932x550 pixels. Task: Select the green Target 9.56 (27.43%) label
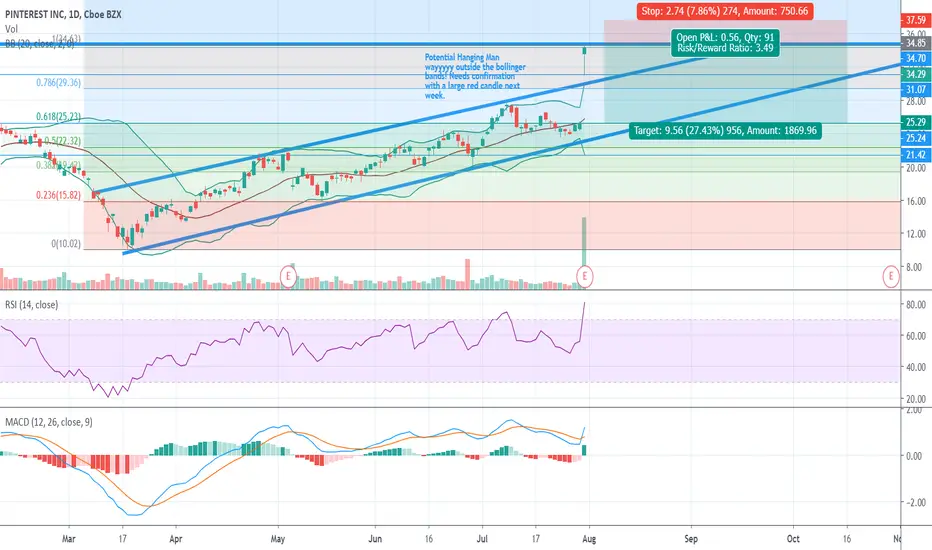[x=725, y=130]
